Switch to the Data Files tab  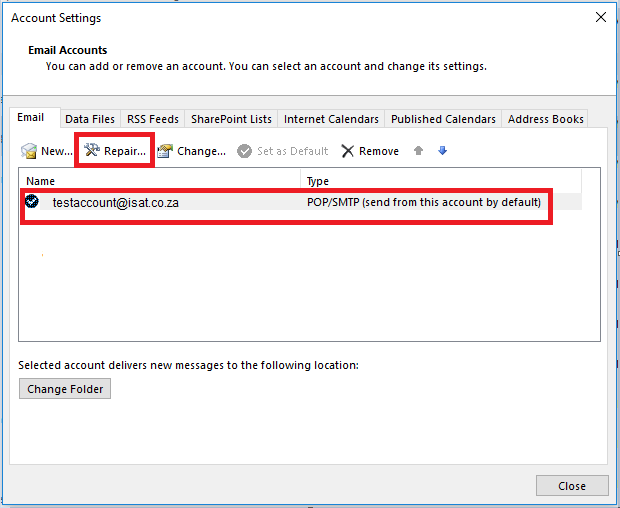pos(90,119)
